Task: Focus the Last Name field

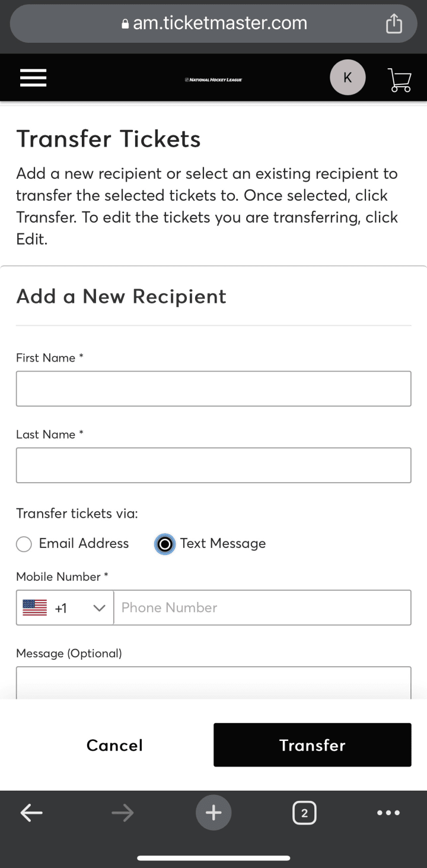Action: tap(213, 465)
